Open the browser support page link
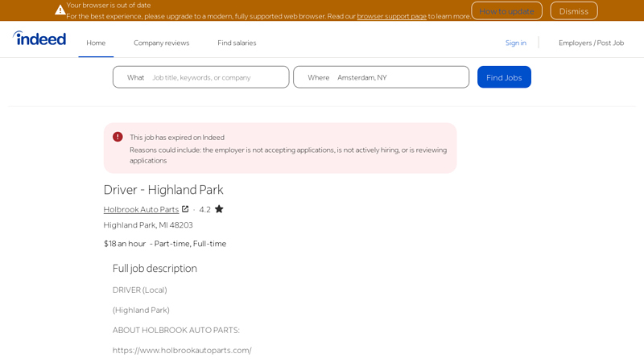The width and height of the screenshot is (644, 362). pos(391,16)
